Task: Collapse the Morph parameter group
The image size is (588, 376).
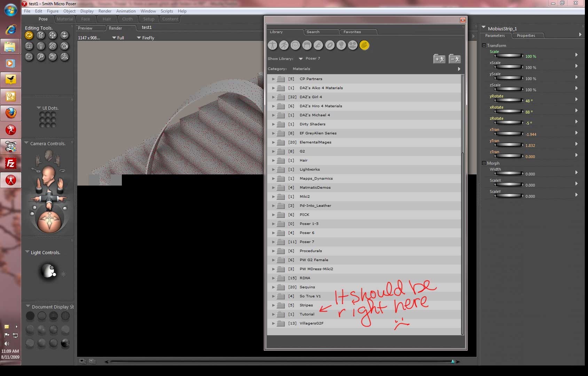Action: [484, 163]
